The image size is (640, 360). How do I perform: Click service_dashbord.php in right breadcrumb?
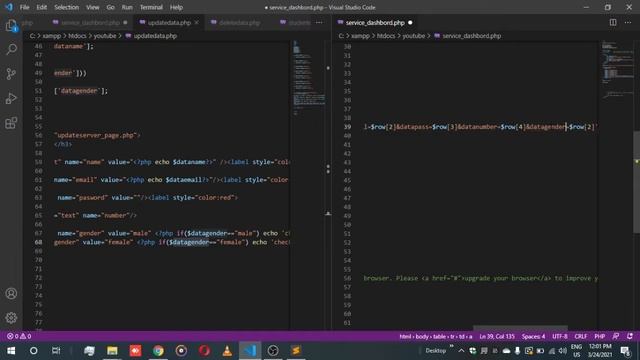point(471,36)
